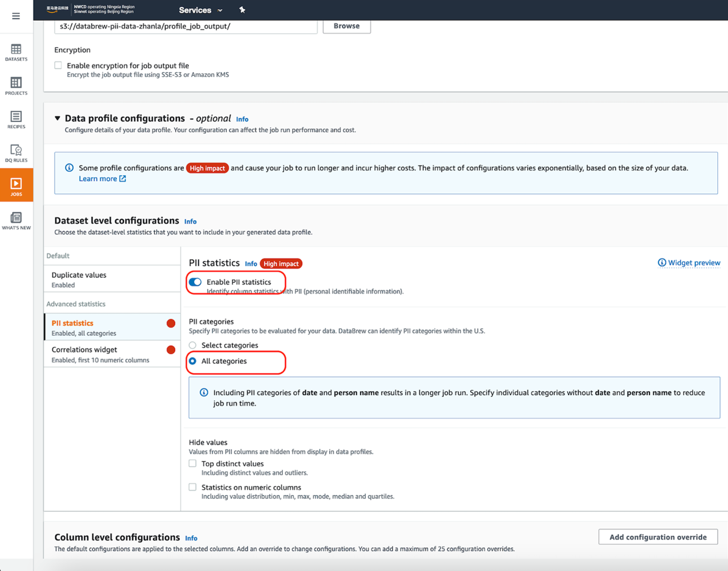Go to Projects in sidebar
The height and width of the screenshot is (571, 728).
[16, 86]
